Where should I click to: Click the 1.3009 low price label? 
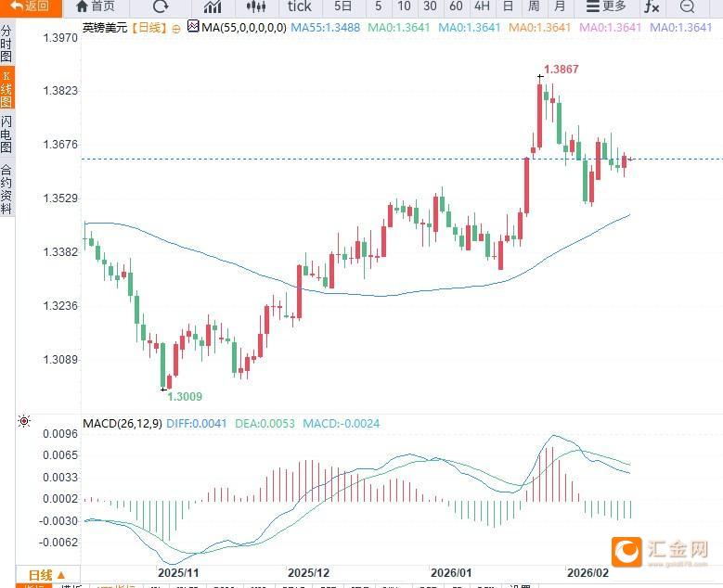tap(185, 396)
